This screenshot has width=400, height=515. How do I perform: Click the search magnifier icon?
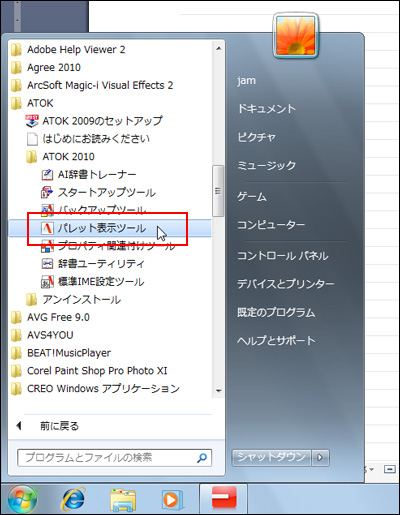pyautogui.click(x=202, y=458)
